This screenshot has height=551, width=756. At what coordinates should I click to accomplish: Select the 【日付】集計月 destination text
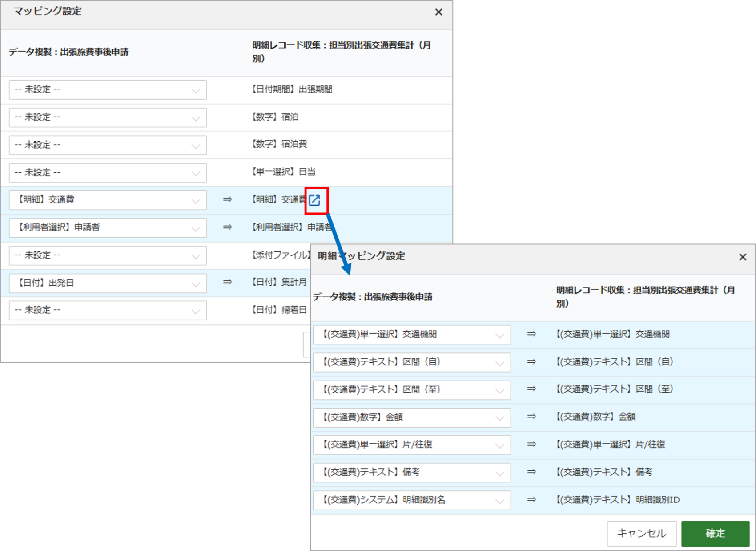tap(279, 282)
